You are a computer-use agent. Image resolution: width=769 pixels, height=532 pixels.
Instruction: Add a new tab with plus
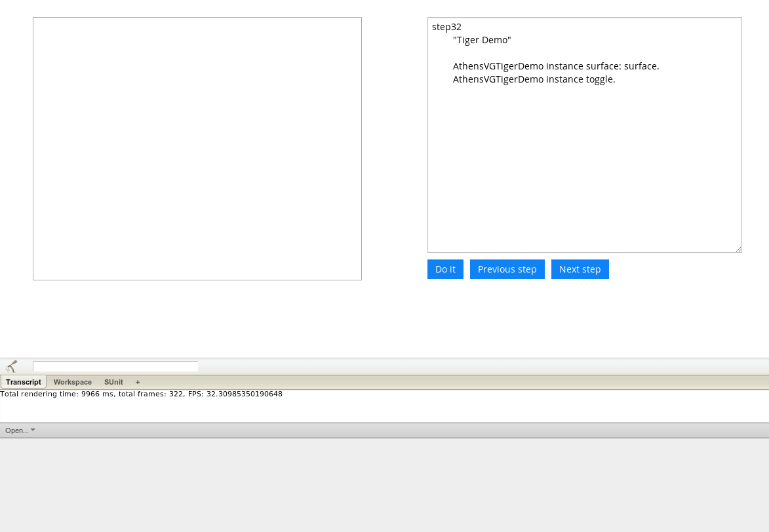tap(138, 382)
